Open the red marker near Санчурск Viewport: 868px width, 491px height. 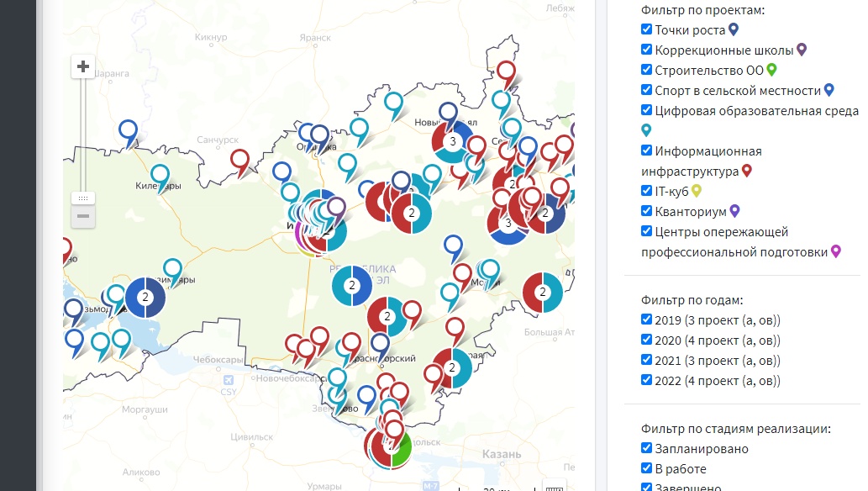coord(240,160)
